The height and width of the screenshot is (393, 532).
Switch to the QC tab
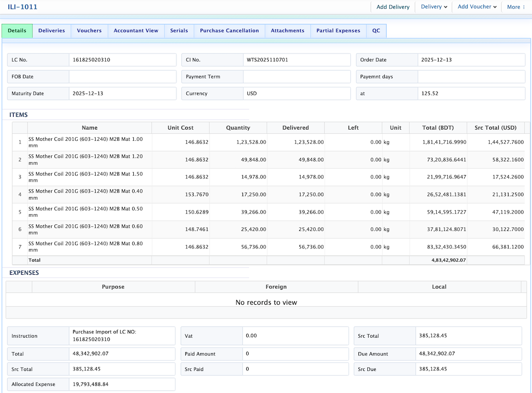point(376,31)
